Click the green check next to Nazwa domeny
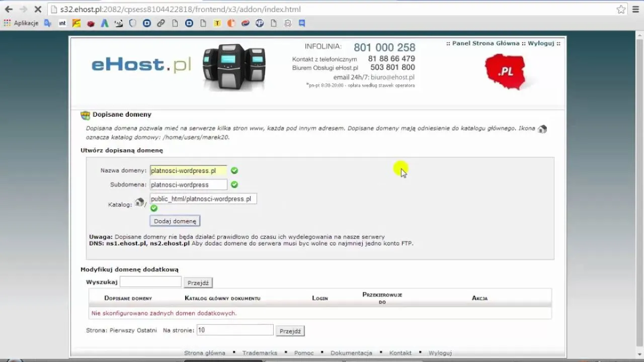 [234, 171]
